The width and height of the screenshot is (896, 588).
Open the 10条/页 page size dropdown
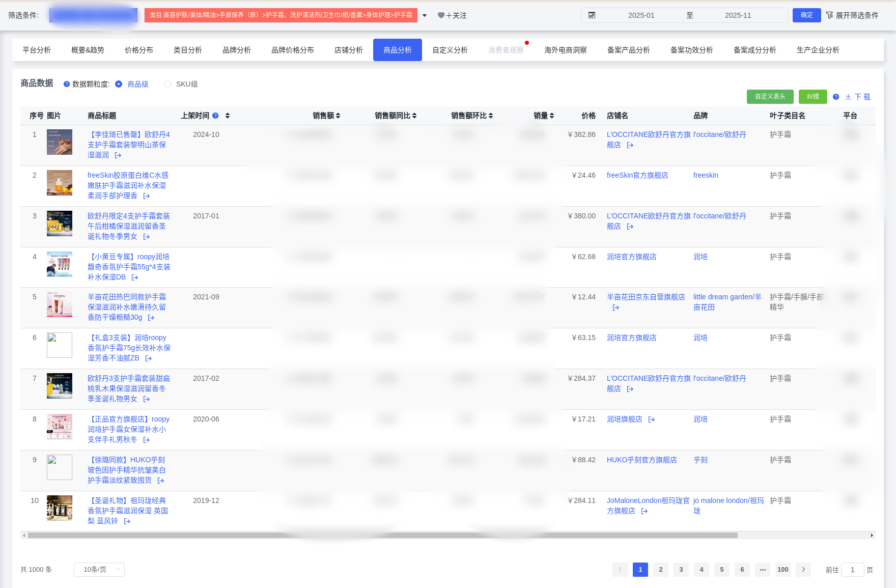point(99,570)
